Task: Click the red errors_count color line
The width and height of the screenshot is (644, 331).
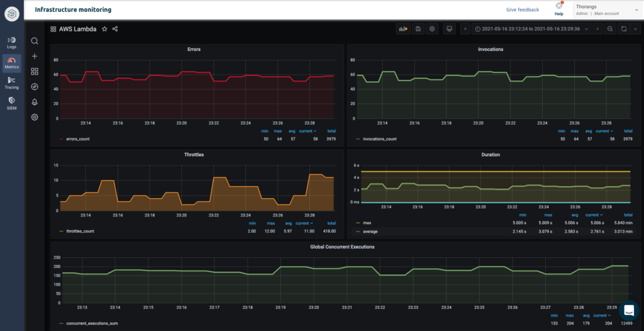Action: pyautogui.click(x=62, y=139)
